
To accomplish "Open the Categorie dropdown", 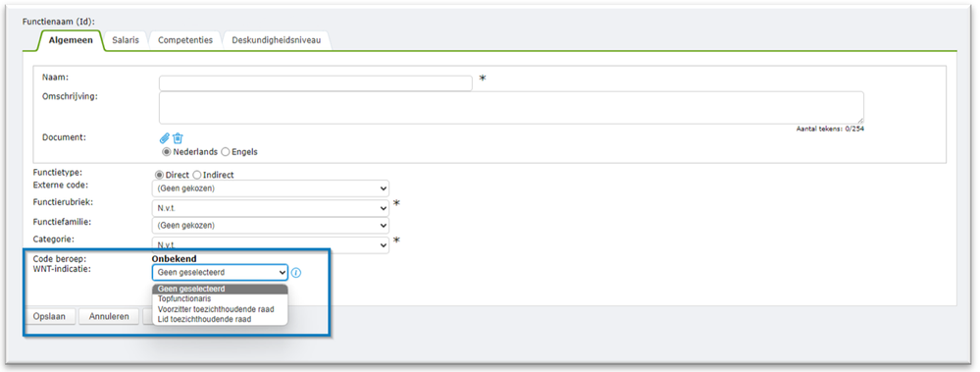I will pyautogui.click(x=270, y=245).
